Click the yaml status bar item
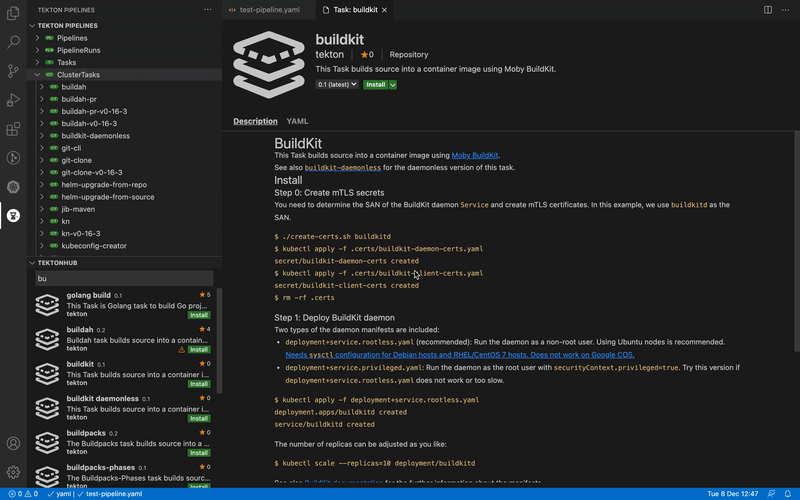Image resolution: width=800 pixels, height=500 pixels. pyautogui.click(x=60, y=494)
